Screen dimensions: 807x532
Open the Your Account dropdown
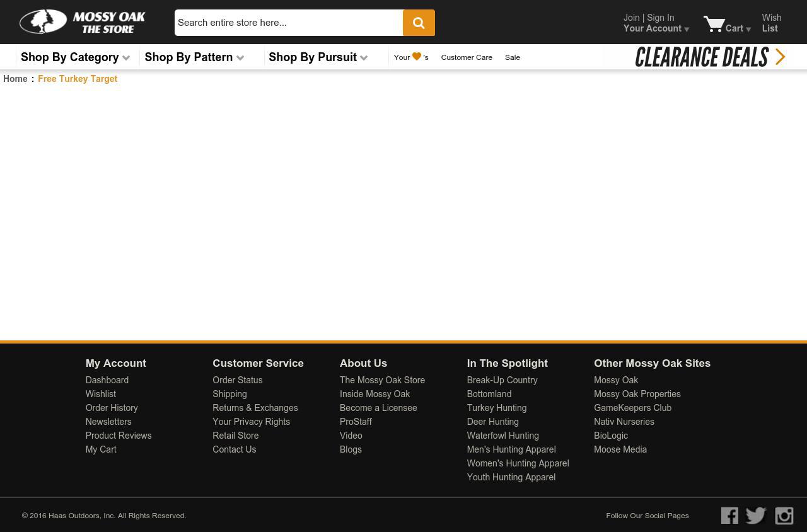tap(656, 29)
